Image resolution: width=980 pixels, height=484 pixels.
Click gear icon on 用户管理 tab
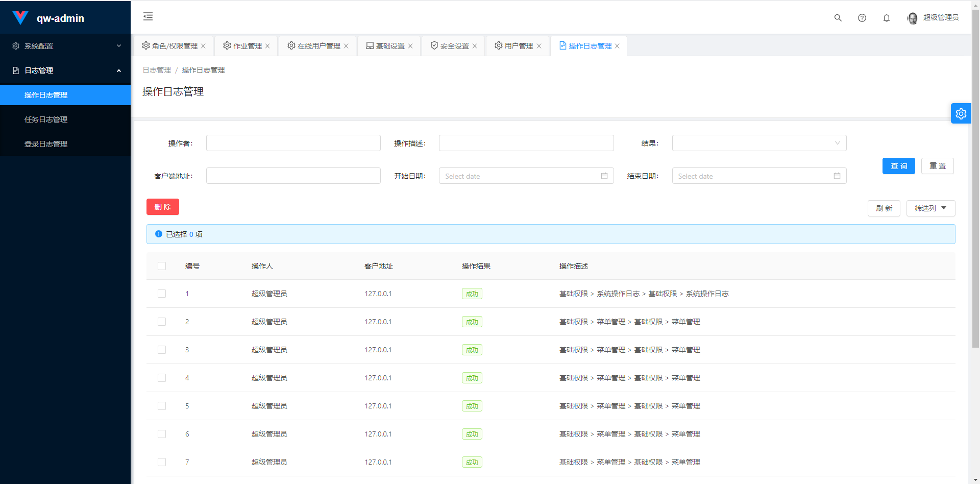tap(499, 45)
